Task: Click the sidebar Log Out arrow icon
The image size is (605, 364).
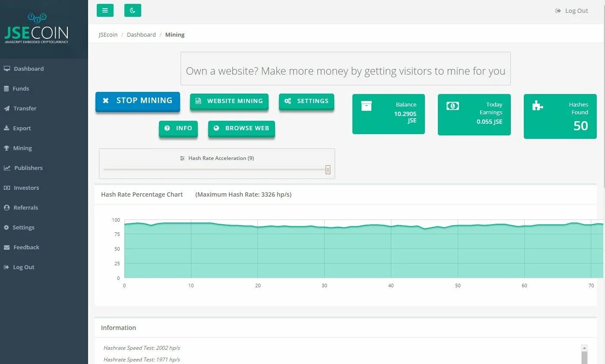Action: (x=6, y=267)
